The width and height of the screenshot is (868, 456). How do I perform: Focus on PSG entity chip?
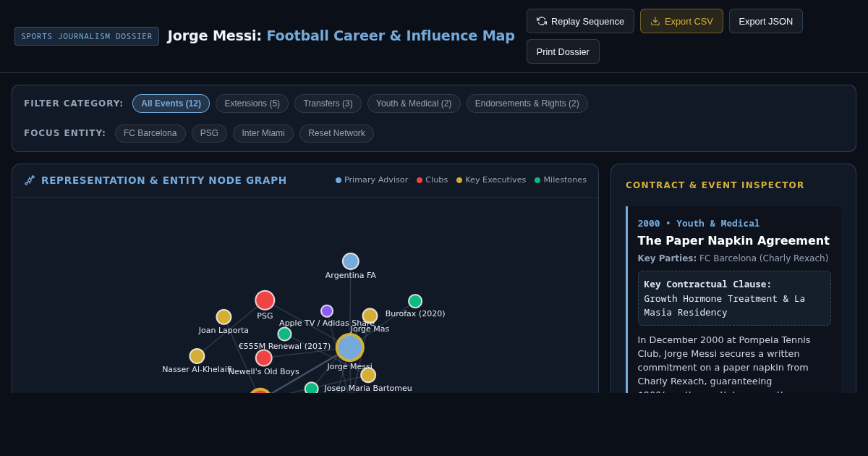click(x=209, y=133)
